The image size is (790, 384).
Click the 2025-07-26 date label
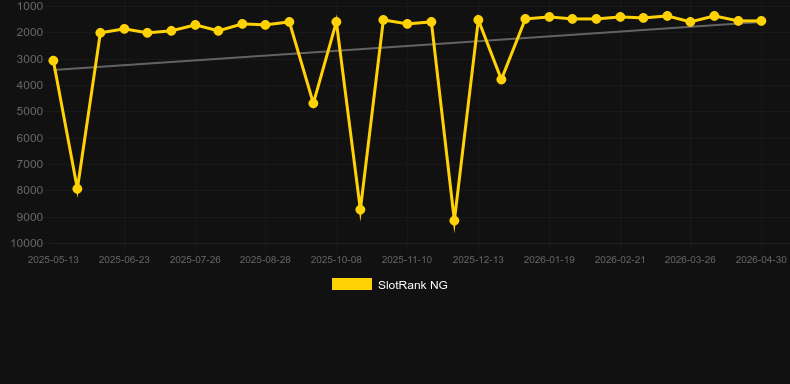tap(195, 260)
